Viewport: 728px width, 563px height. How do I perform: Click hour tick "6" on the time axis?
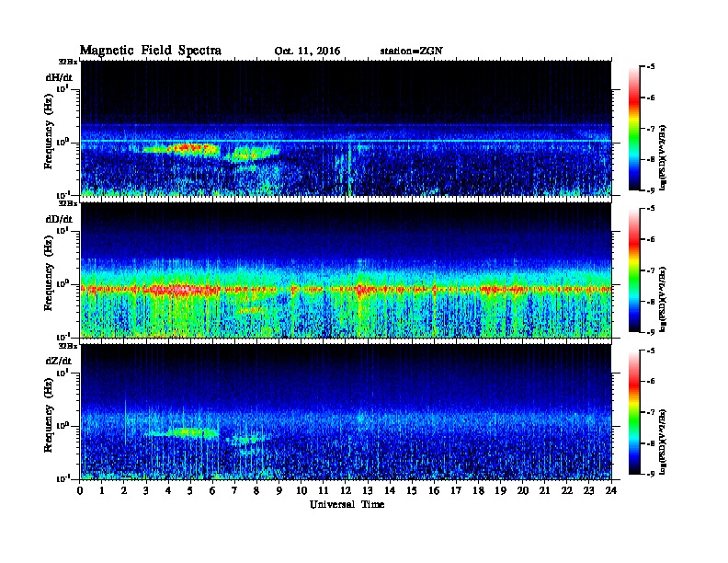point(212,491)
